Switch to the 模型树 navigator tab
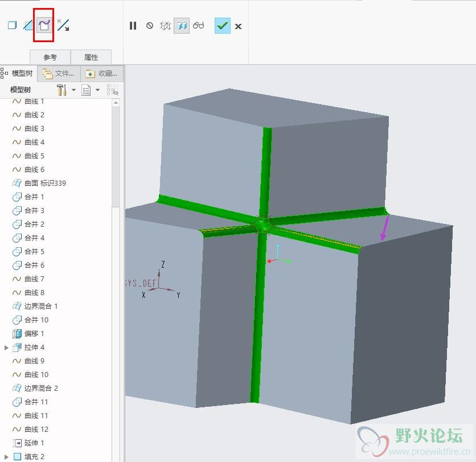This screenshot has width=476, height=462. click(x=18, y=73)
